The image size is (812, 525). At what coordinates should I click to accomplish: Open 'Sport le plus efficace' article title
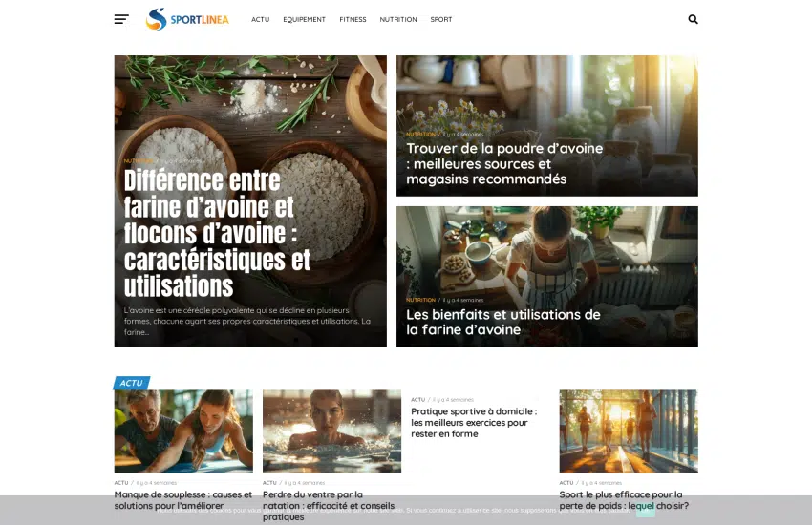[624, 499]
